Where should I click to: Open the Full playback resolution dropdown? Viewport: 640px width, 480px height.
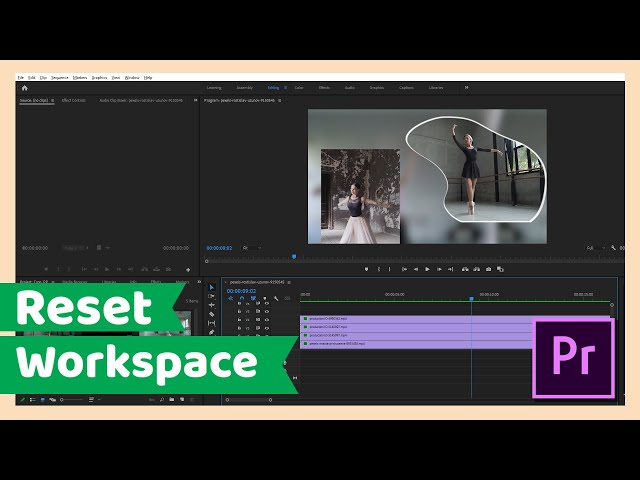click(596, 248)
